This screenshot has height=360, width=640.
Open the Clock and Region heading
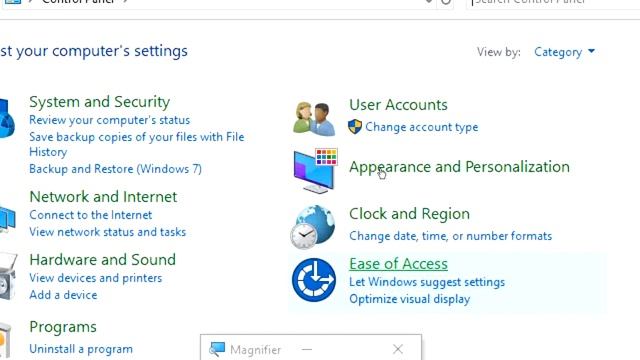(409, 214)
